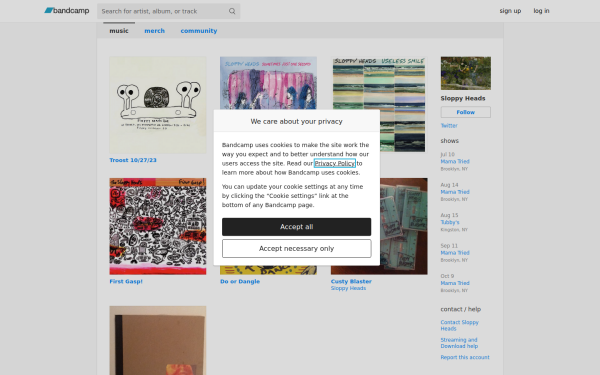Accept all cookies
Viewport: 600px width, 375px height.
tap(297, 227)
